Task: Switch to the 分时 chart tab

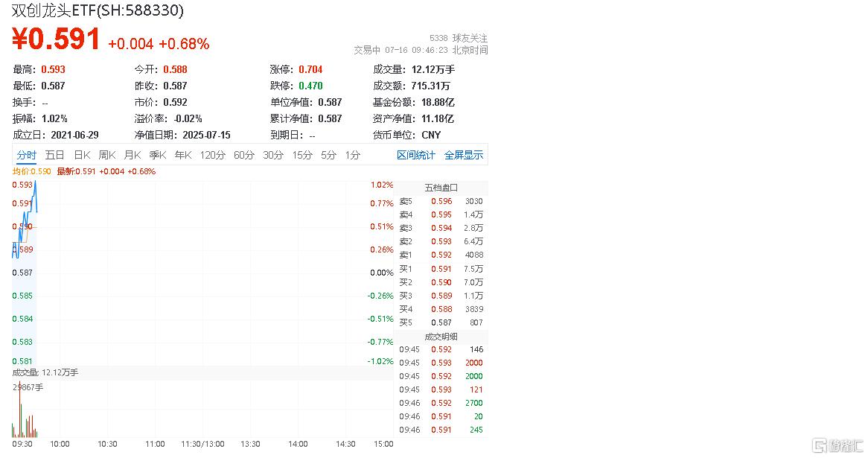Action: coord(26,155)
